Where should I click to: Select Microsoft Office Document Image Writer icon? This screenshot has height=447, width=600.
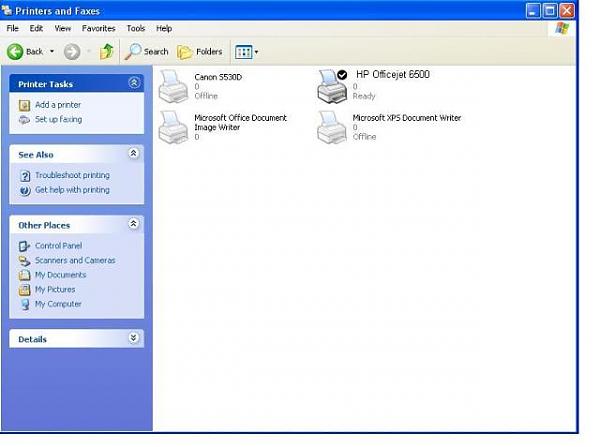point(173,128)
